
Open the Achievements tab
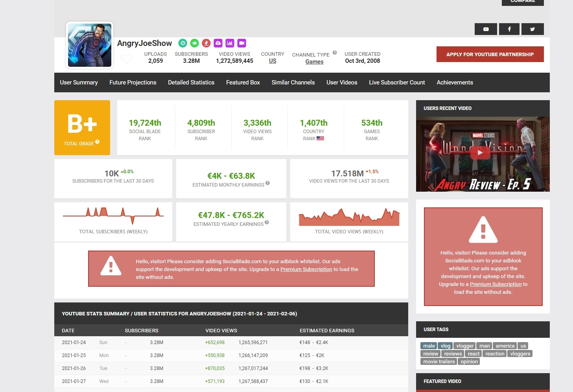(455, 82)
